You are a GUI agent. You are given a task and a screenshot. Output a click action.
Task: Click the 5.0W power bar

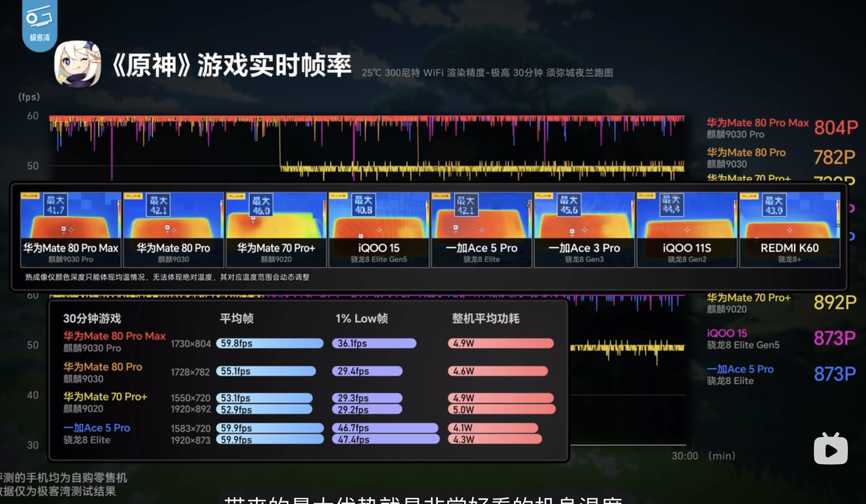click(502, 410)
